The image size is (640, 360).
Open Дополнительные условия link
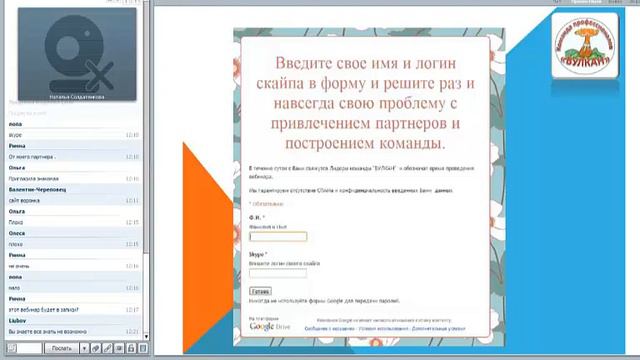pos(438,329)
